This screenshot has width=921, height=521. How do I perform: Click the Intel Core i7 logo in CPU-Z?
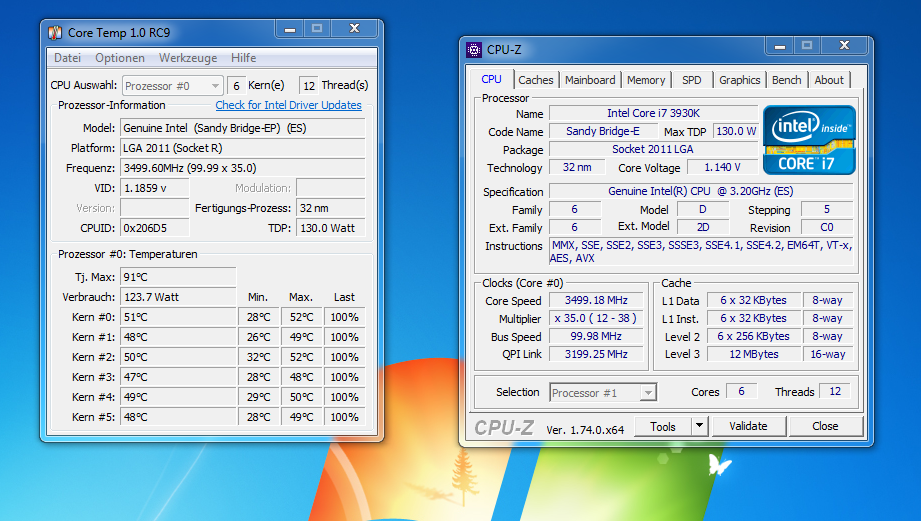809,140
